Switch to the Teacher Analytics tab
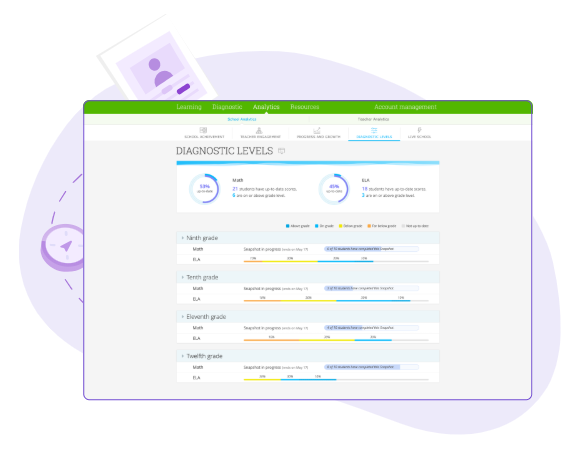The image size is (582, 461). 373,119
